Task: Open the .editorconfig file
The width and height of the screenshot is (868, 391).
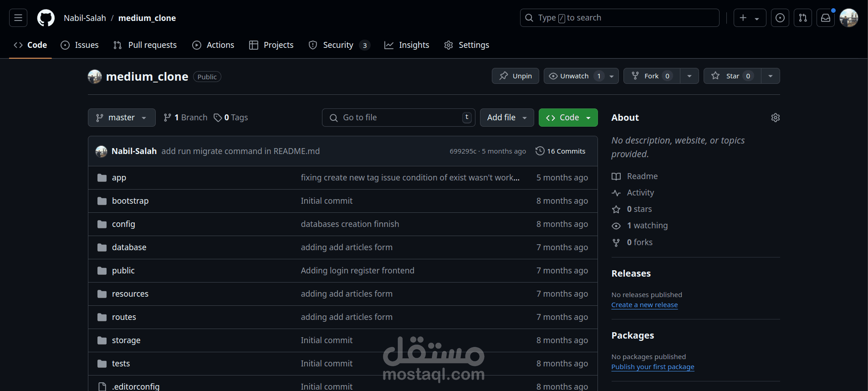Action: click(136, 386)
